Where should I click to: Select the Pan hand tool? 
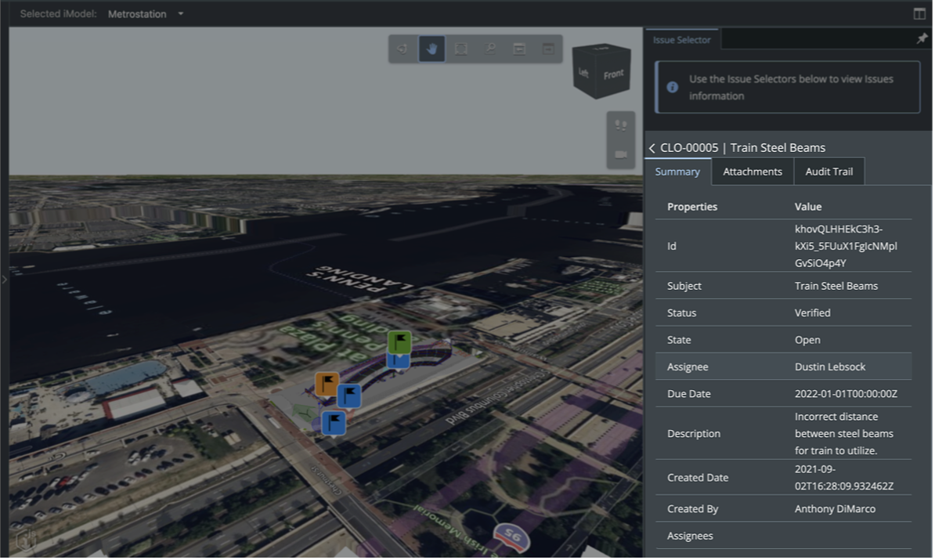(431, 49)
